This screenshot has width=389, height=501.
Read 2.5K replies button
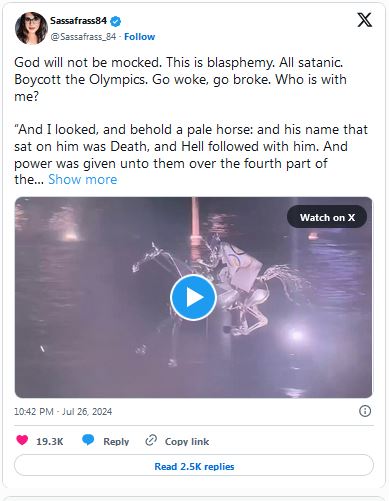[x=194, y=466]
